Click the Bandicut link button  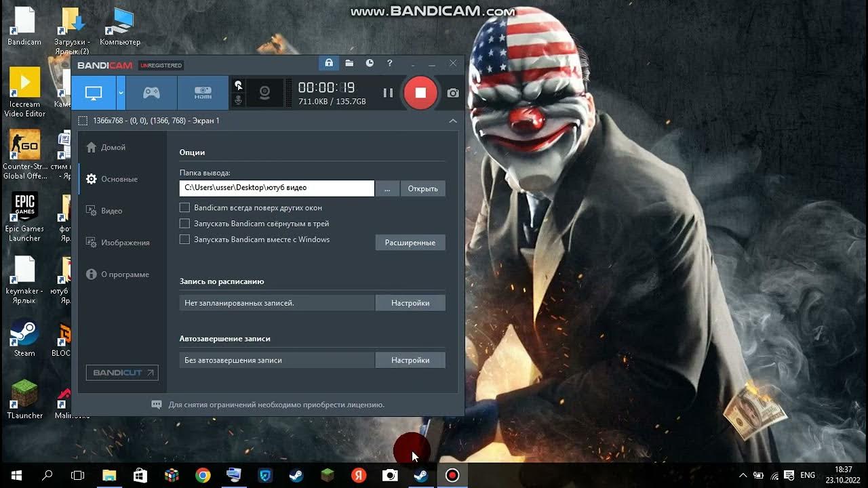[x=122, y=373]
